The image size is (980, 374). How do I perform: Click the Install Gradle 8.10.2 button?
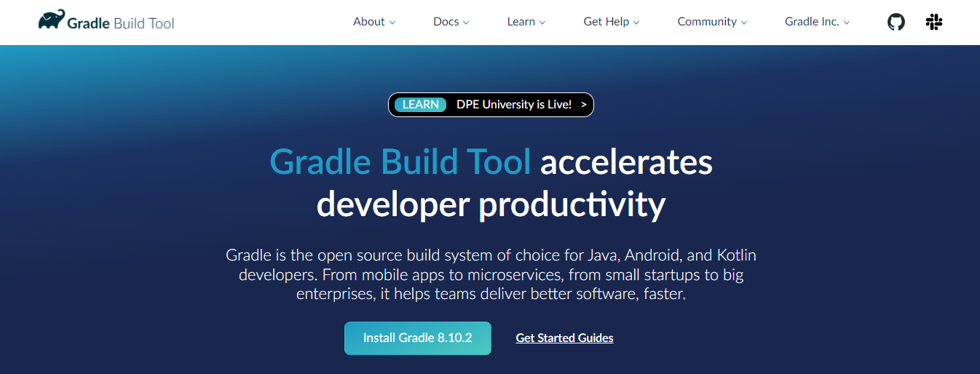[x=418, y=338]
